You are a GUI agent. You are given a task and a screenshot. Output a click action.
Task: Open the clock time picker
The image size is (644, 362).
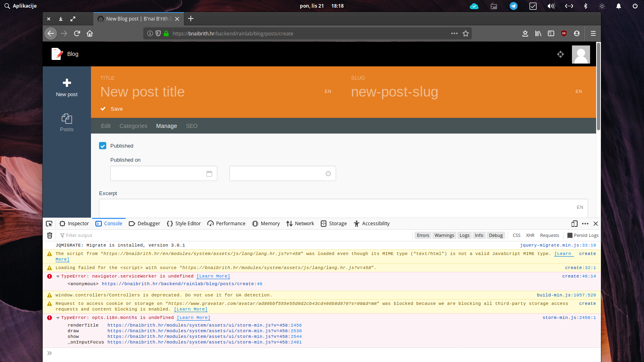pos(328,173)
